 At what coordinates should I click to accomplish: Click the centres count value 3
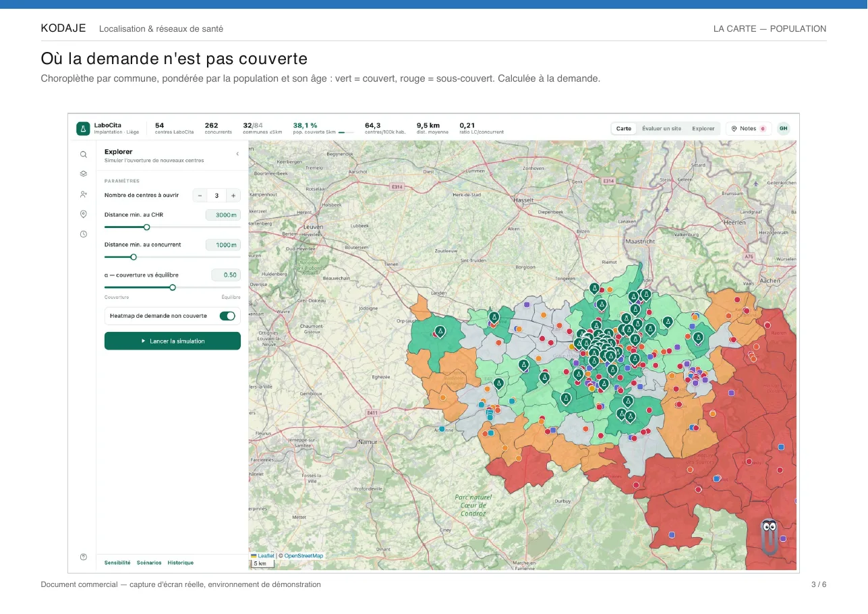point(216,196)
